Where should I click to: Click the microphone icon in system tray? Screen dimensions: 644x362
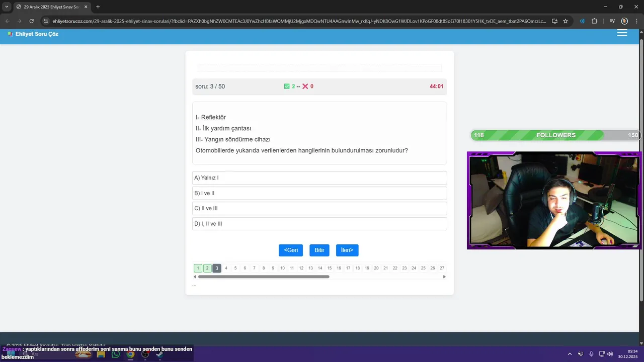click(x=591, y=354)
